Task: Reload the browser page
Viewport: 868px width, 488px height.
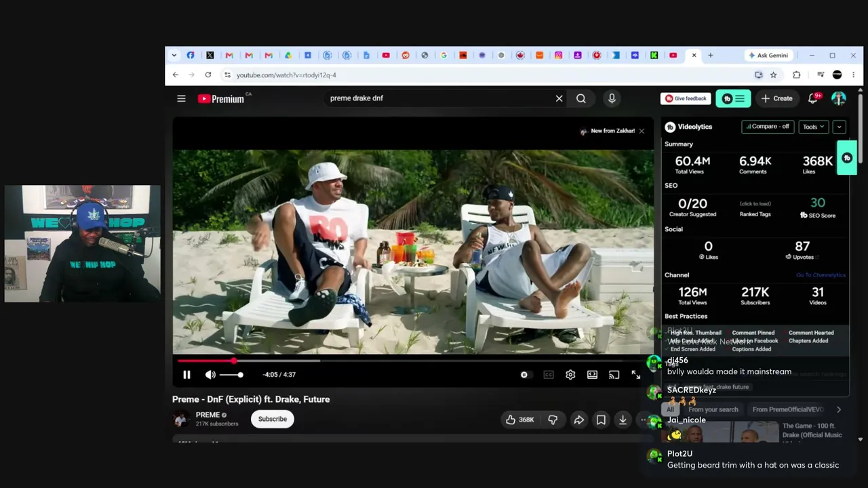Action: pyautogui.click(x=208, y=75)
